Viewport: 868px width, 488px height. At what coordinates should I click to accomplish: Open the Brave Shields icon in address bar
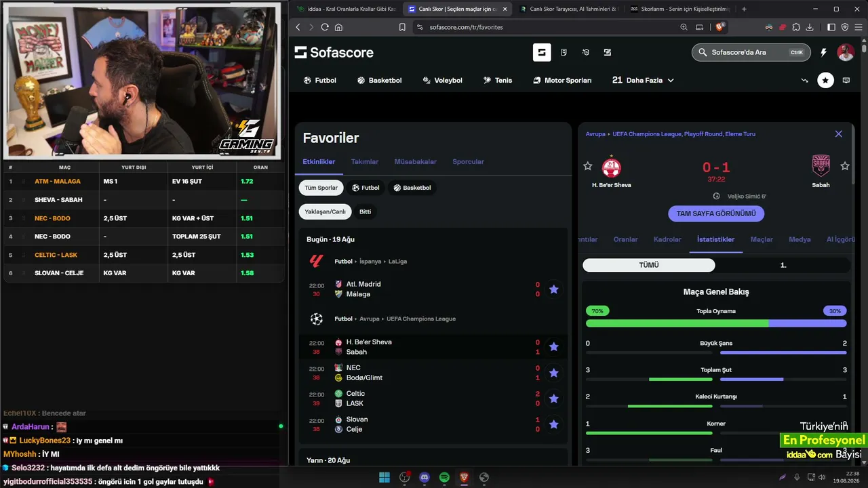720,27
